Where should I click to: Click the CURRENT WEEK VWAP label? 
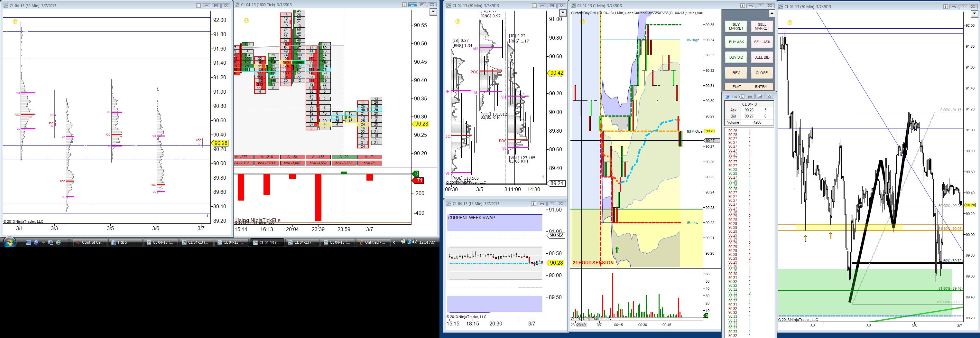coord(471,218)
